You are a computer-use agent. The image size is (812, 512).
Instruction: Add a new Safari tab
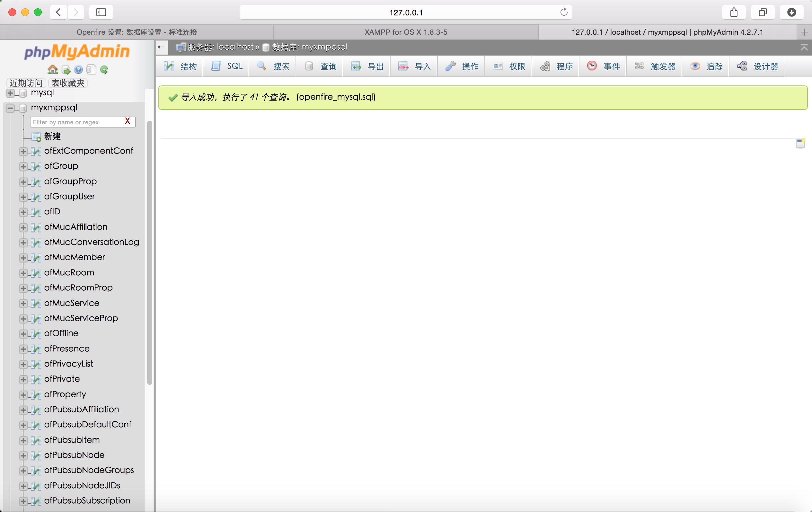[x=804, y=32]
